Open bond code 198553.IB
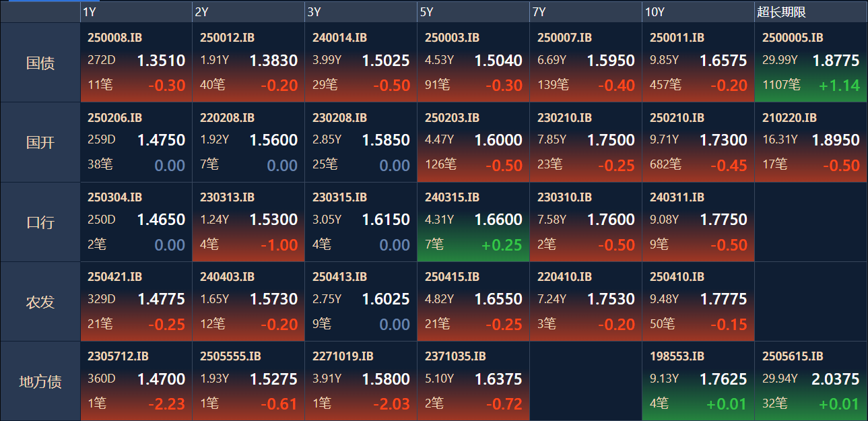Image resolution: width=868 pixels, height=421 pixels. pyautogui.click(x=677, y=356)
